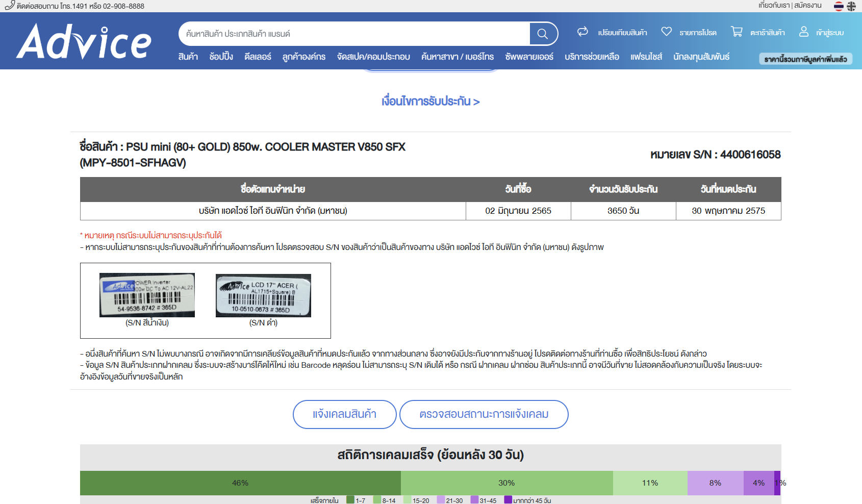862x504 pixels.
Task: Click the เปรียบเทียบสินค้า link
Action: tap(622, 33)
